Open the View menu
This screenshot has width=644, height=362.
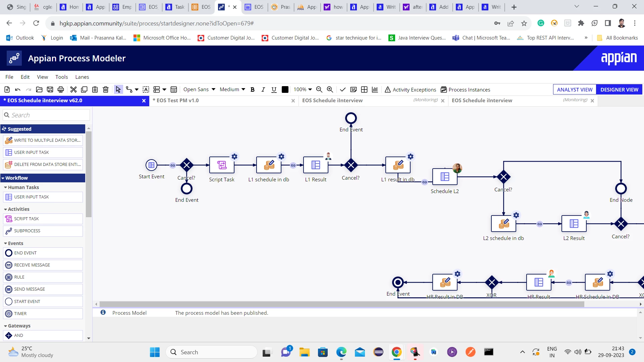(42, 77)
